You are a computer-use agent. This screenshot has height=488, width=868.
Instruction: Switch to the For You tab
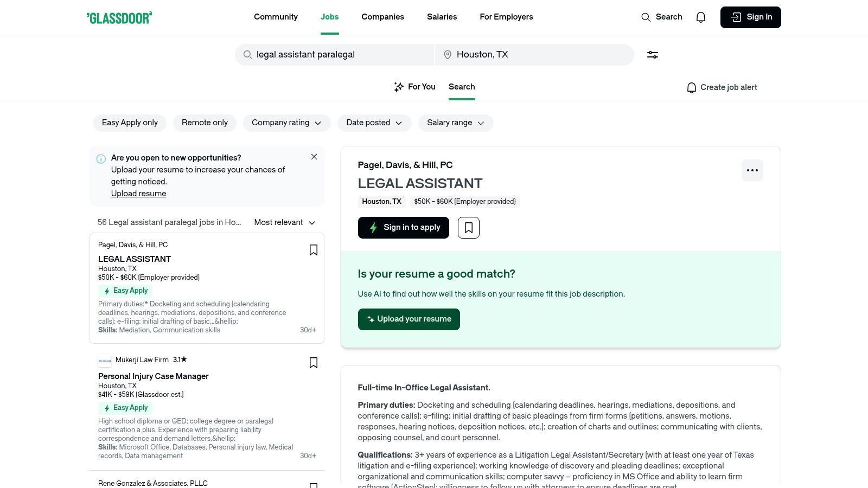tap(415, 87)
